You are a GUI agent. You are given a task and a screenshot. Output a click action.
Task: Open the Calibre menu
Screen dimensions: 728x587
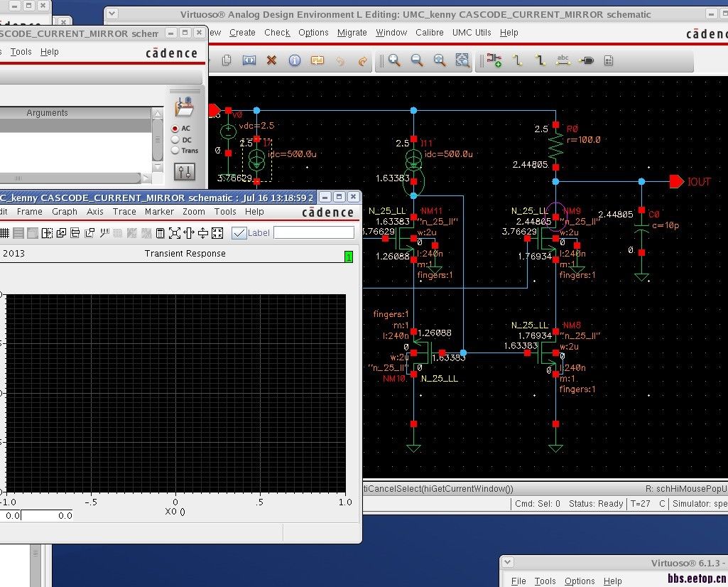pyautogui.click(x=429, y=33)
